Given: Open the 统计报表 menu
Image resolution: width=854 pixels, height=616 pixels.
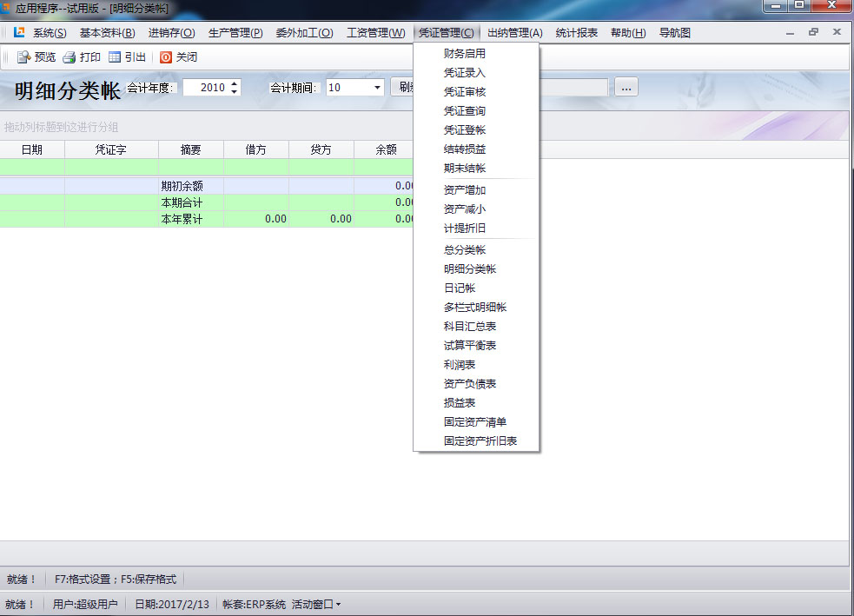Looking at the screenshot, I should click(576, 33).
